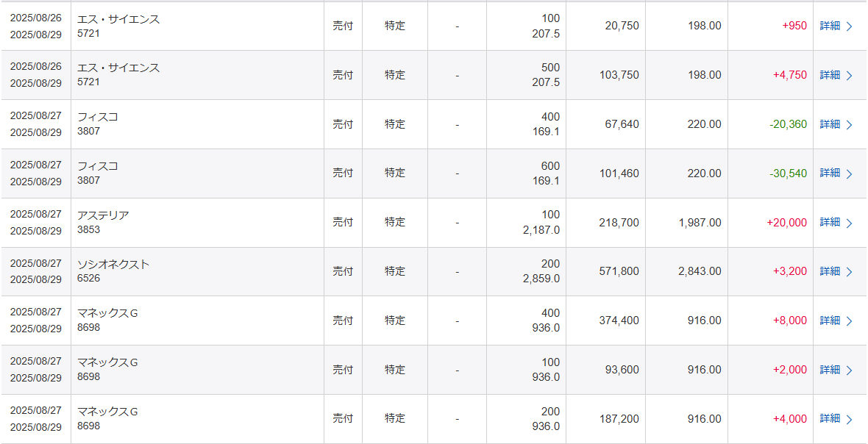Image resolution: width=868 pixels, height=444 pixels.
Task: Click the アステリア stock name
Action: point(103,215)
